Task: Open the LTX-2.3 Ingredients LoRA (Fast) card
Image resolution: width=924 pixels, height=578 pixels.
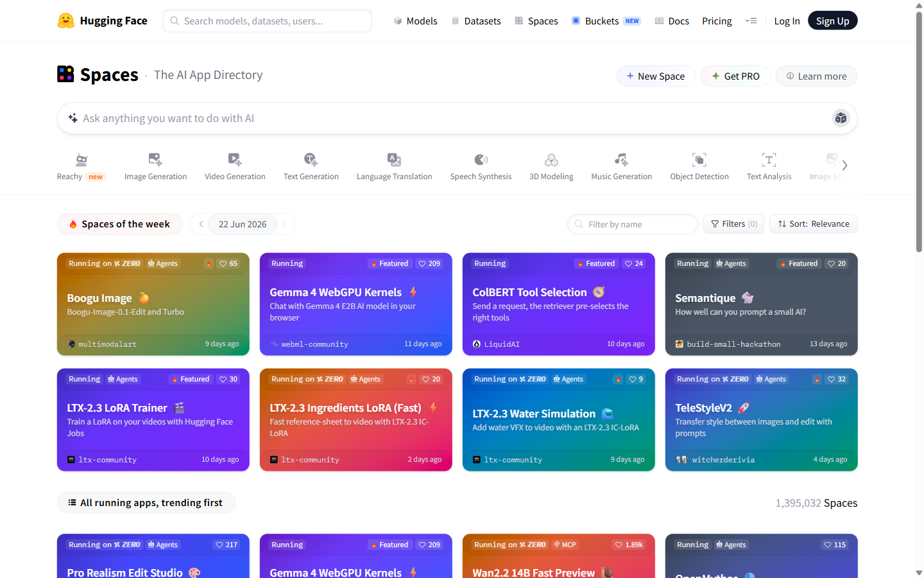Action: [356, 419]
